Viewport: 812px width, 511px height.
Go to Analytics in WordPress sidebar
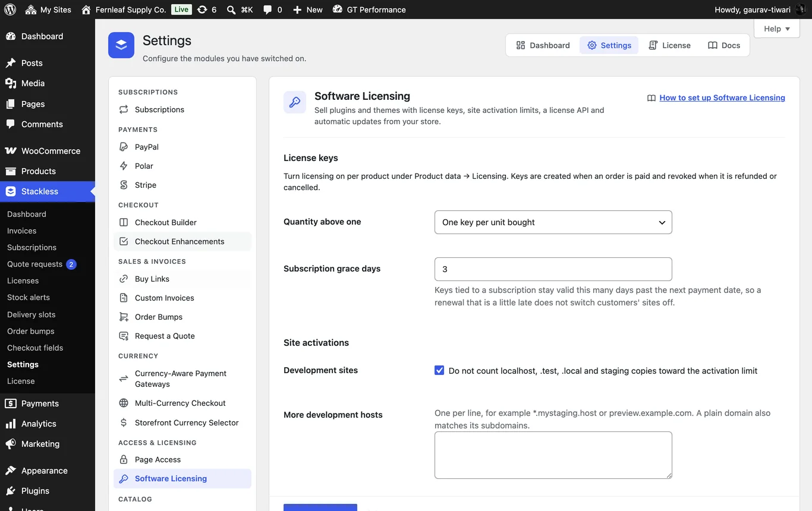coord(48,424)
